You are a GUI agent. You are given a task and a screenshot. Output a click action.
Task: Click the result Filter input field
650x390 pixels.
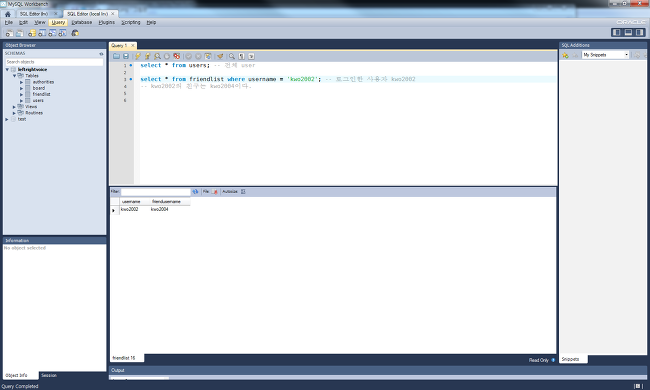(x=155, y=192)
